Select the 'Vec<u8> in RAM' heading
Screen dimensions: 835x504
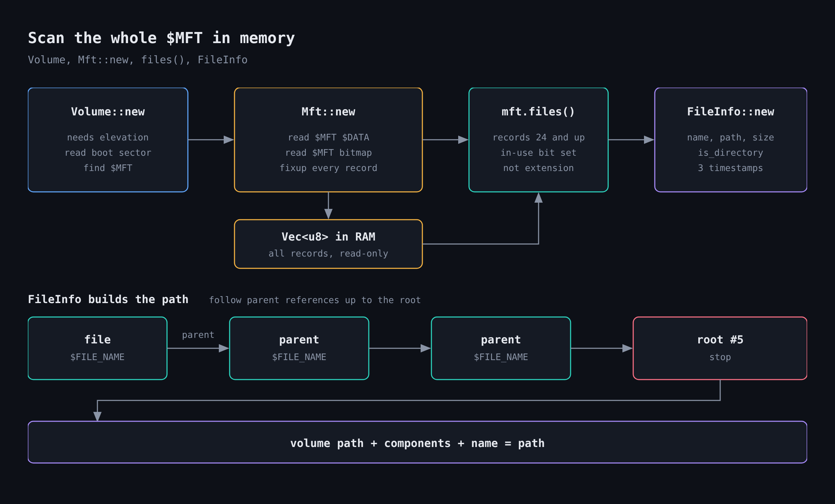point(328,237)
